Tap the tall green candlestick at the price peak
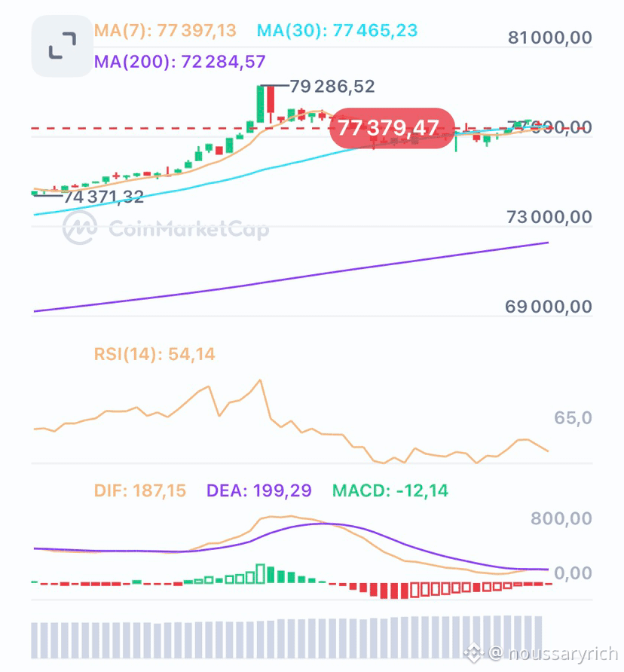This screenshot has height=672, width=624. pyautogui.click(x=260, y=104)
